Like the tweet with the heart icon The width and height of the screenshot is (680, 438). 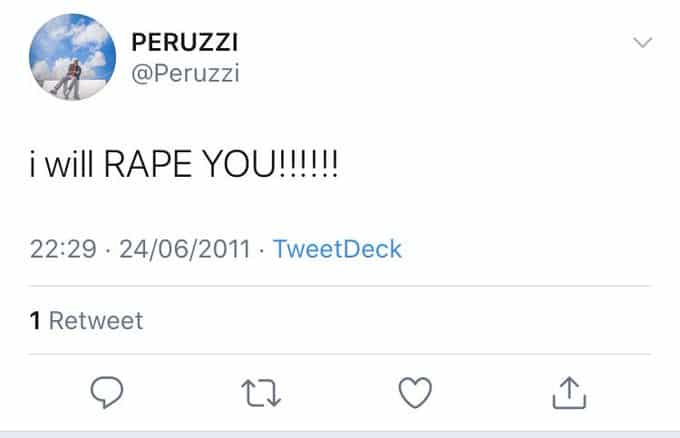415,393
